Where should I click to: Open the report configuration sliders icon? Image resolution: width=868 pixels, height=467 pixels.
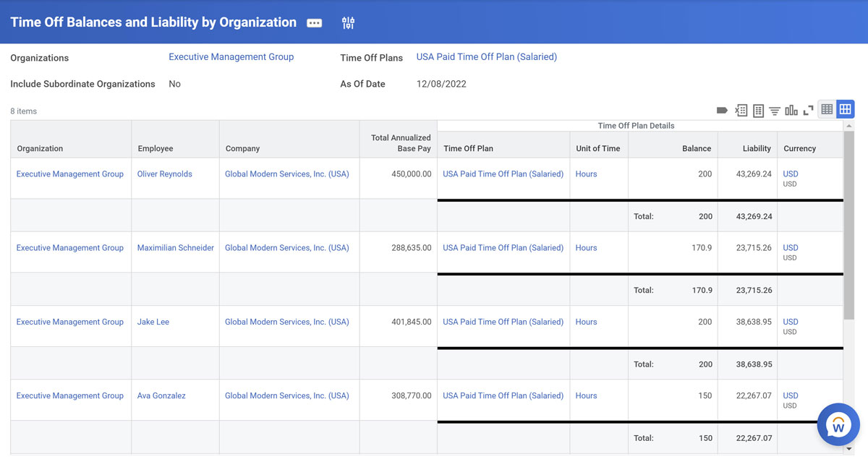[x=348, y=23]
